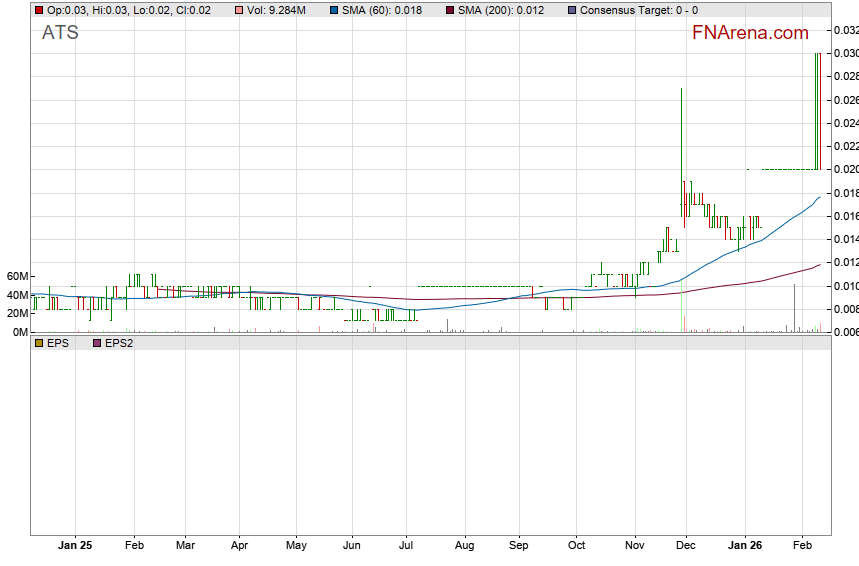
Task: Click the red OHLC legend swatch
Action: pyautogui.click(x=38, y=10)
